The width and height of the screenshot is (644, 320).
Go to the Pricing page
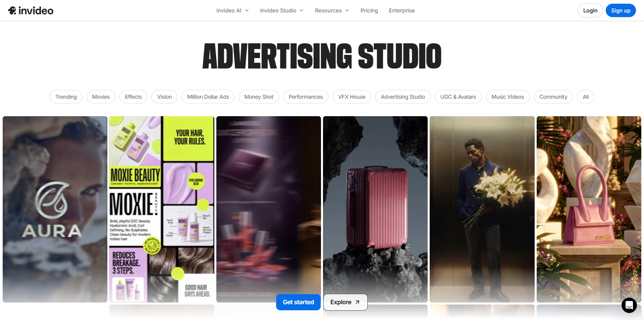point(369,10)
